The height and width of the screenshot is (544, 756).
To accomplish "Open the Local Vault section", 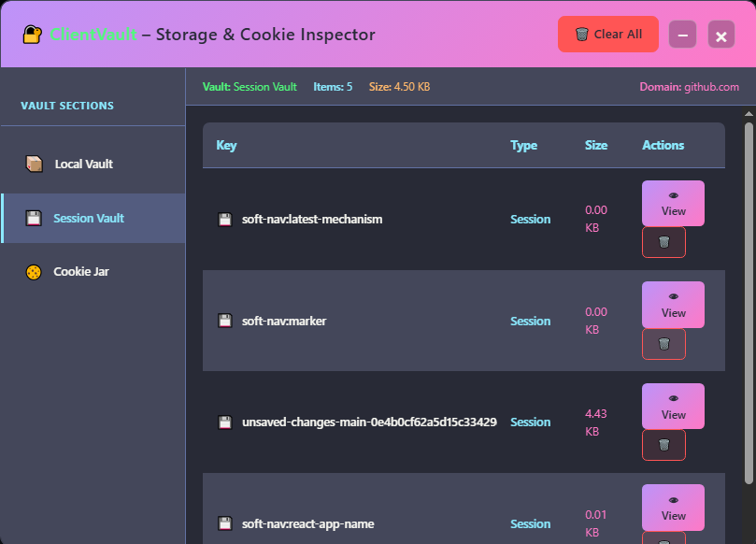I will 84,165.
